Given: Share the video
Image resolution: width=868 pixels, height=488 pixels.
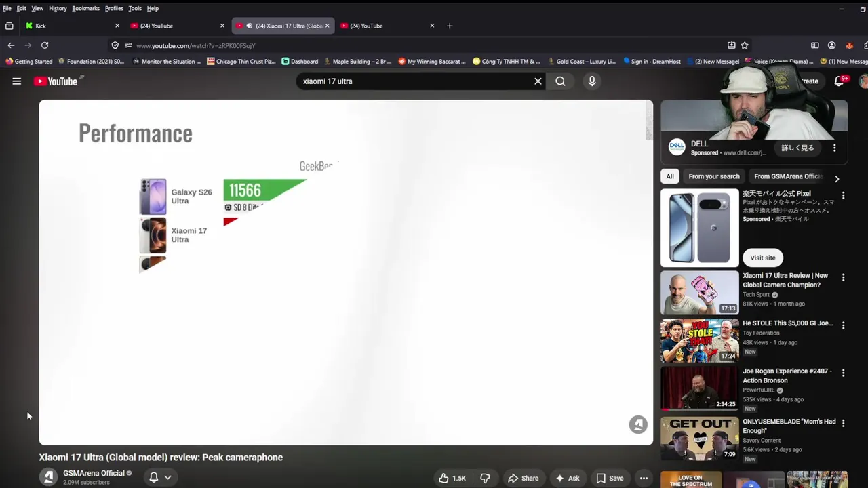Looking at the screenshot, I should (x=523, y=478).
